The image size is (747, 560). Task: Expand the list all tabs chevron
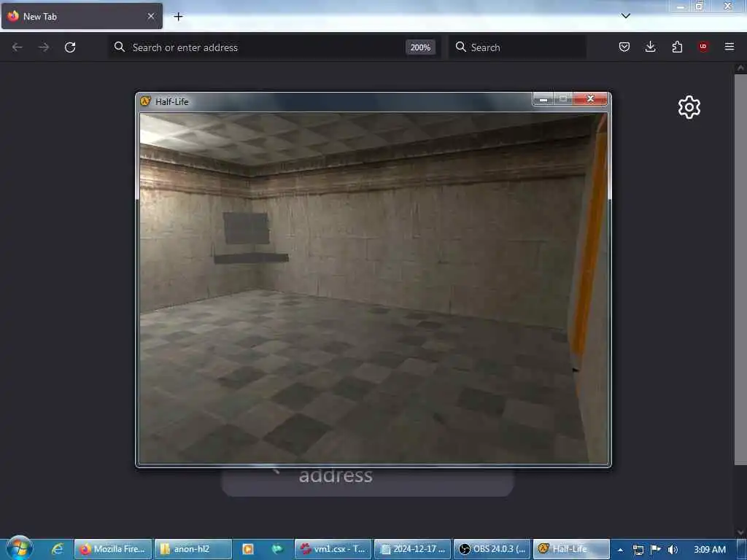[625, 16]
